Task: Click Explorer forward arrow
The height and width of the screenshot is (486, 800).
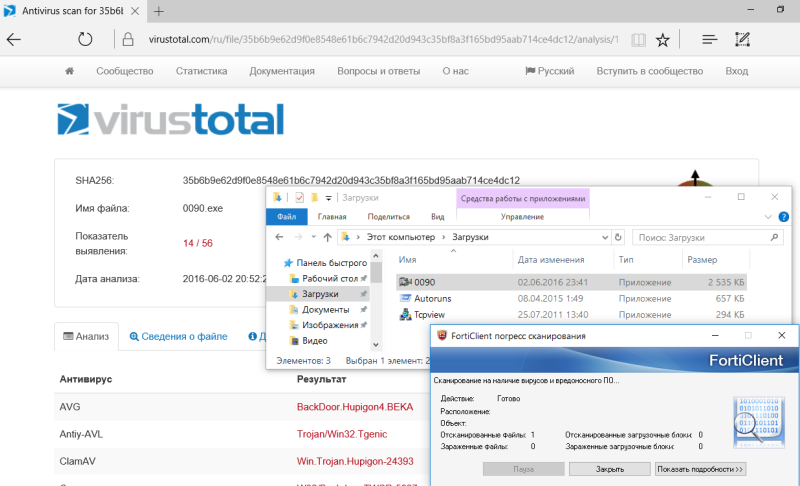Action: pos(298,237)
